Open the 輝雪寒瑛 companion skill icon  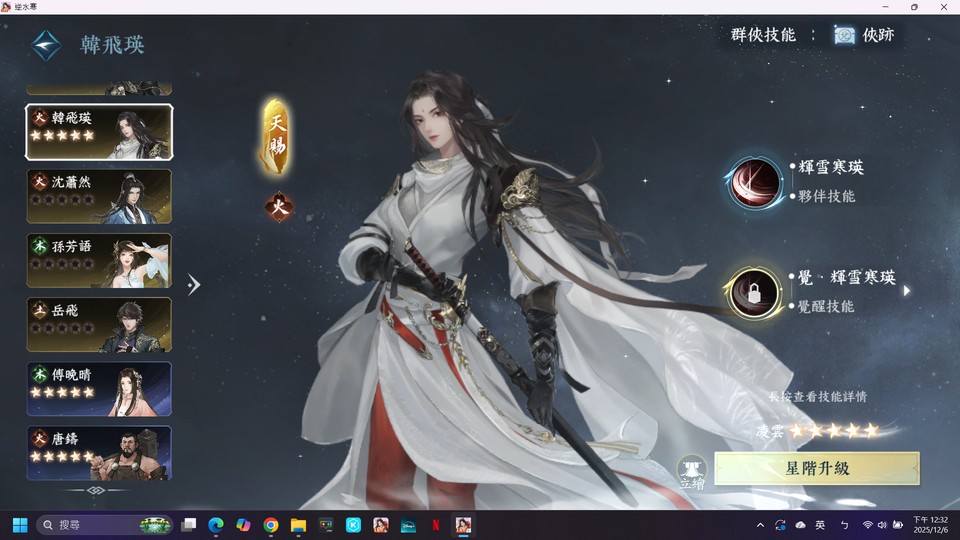click(x=755, y=182)
